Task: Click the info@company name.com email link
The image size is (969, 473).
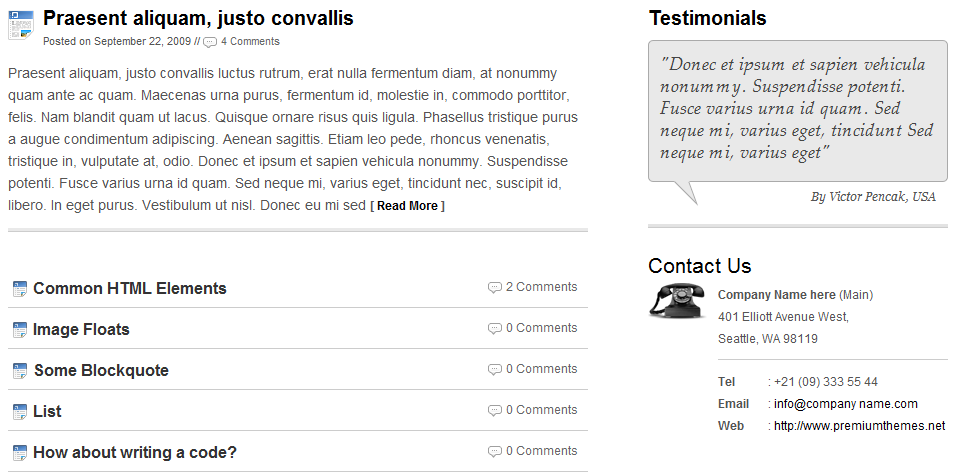Action: point(845,404)
